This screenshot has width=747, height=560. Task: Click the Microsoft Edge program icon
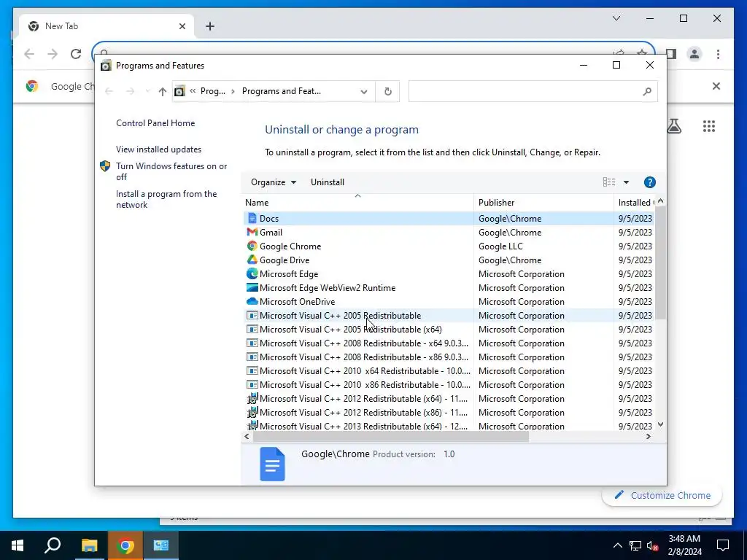(252, 274)
